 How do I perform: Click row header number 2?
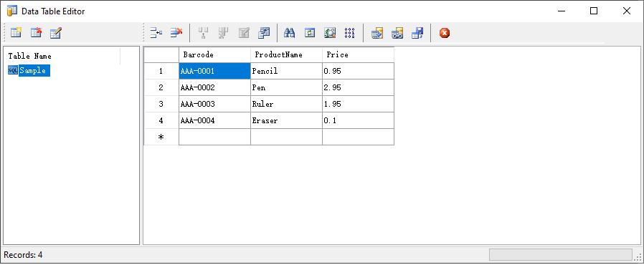click(x=161, y=87)
